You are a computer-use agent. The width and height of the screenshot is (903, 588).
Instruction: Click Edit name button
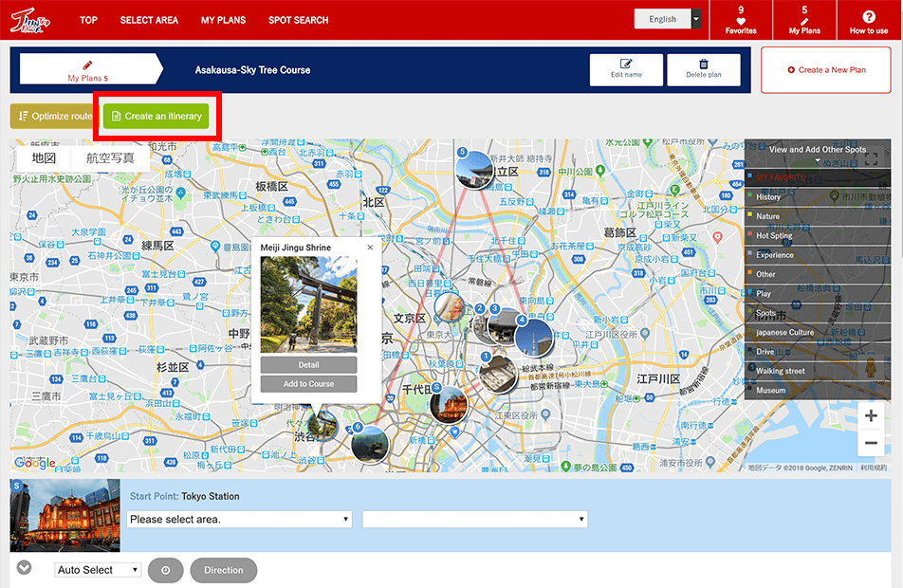point(626,69)
